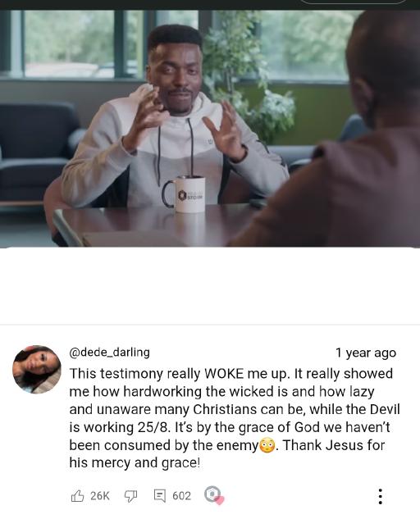Tap the blank white area below the video
The image size is (420, 519).
[210, 285]
